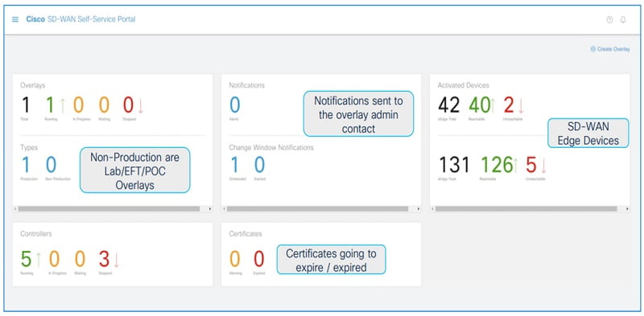
Task: Select the Controllers Stopped count 3
Action: tap(104, 260)
